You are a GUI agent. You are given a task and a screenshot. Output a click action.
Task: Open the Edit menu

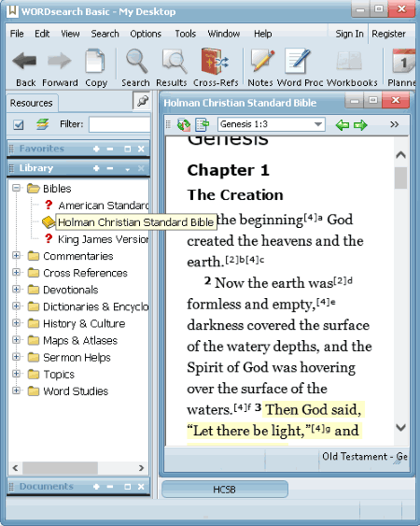[42, 34]
